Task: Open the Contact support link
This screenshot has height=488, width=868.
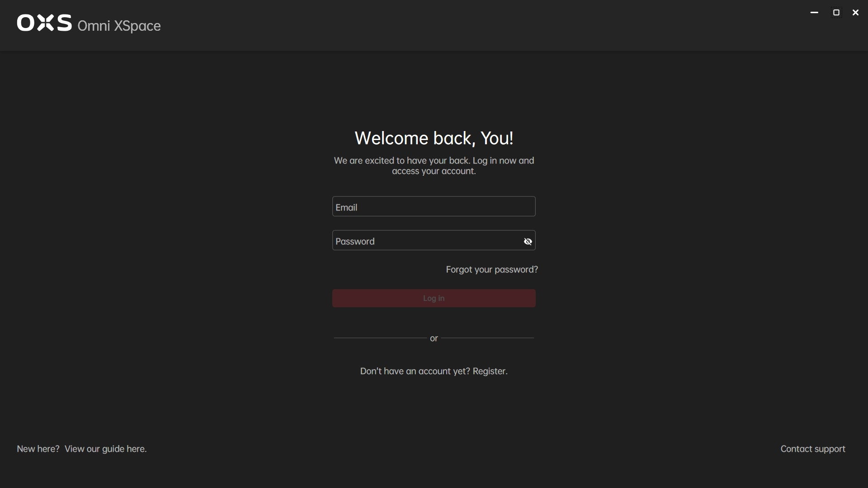Action: coord(812,449)
